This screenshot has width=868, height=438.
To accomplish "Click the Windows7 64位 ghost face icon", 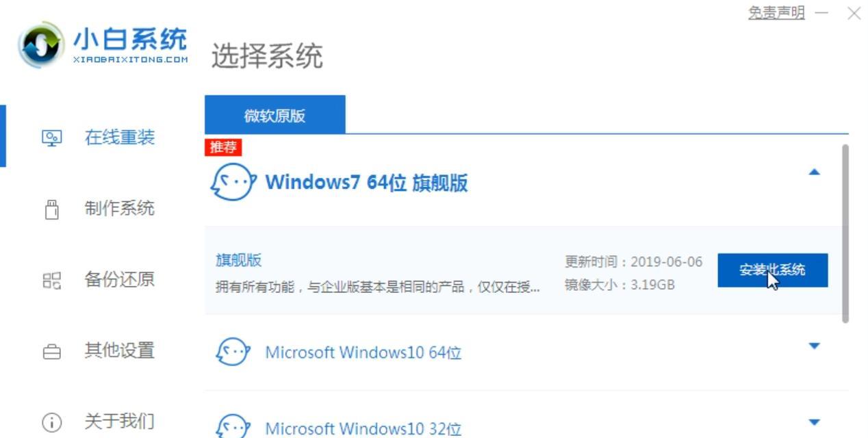I will 233,182.
